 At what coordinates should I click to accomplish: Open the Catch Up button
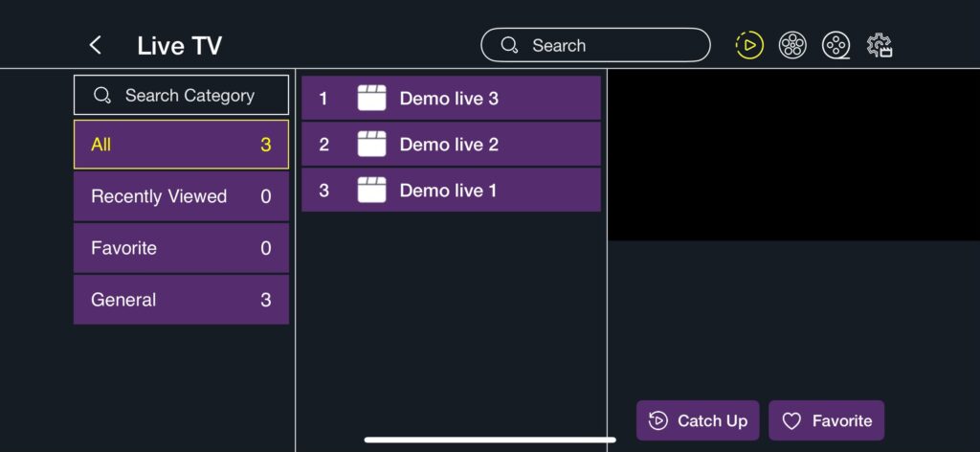(698, 420)
